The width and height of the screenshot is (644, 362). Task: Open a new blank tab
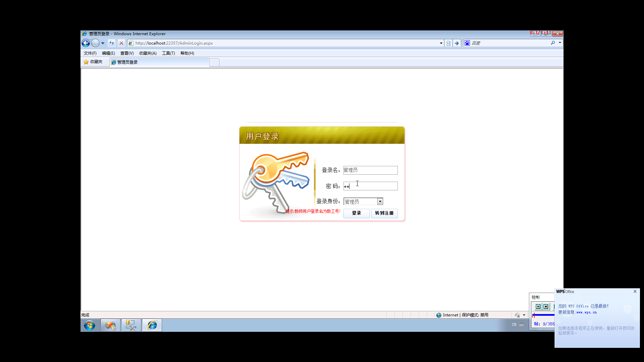214,62
